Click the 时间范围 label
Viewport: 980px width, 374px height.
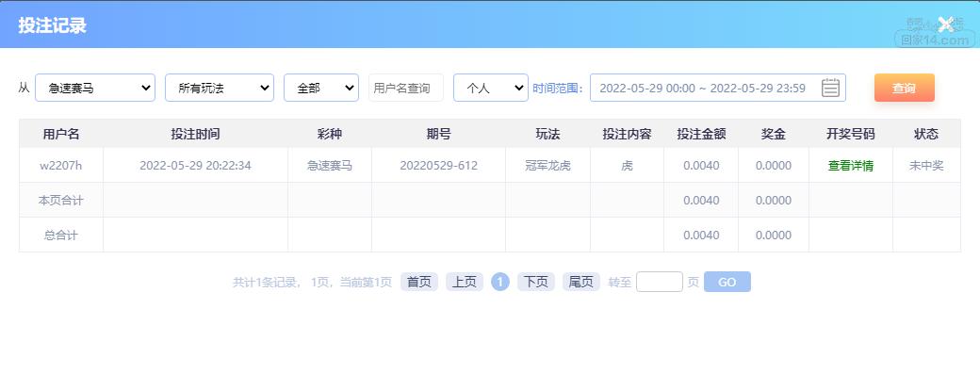pos(558,88)
